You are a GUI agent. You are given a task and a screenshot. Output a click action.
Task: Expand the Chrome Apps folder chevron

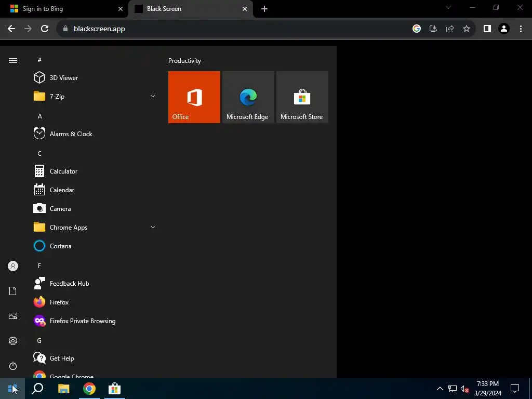click(153, 228)
